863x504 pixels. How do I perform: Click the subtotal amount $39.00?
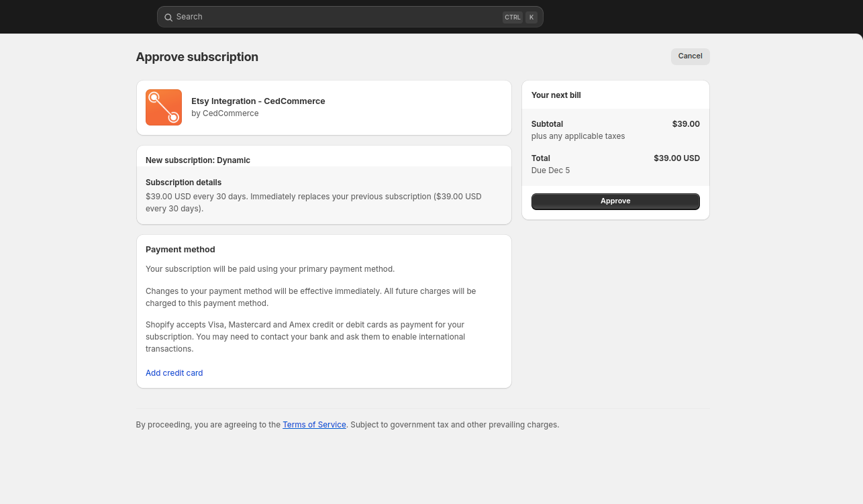(686, 124)
